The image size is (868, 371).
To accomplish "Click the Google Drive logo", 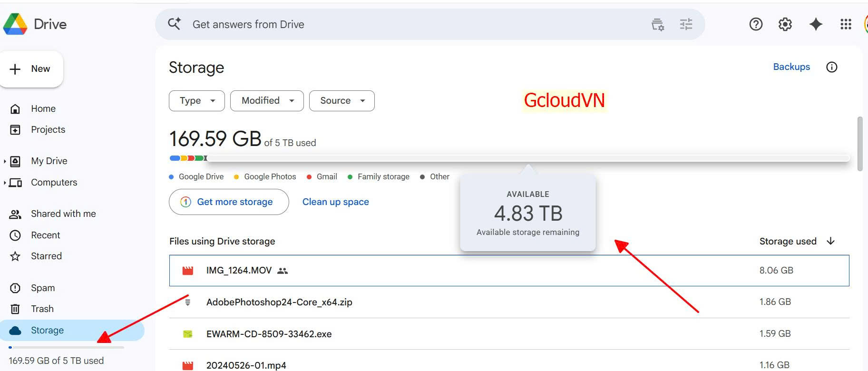I will (x=15, y=24).
